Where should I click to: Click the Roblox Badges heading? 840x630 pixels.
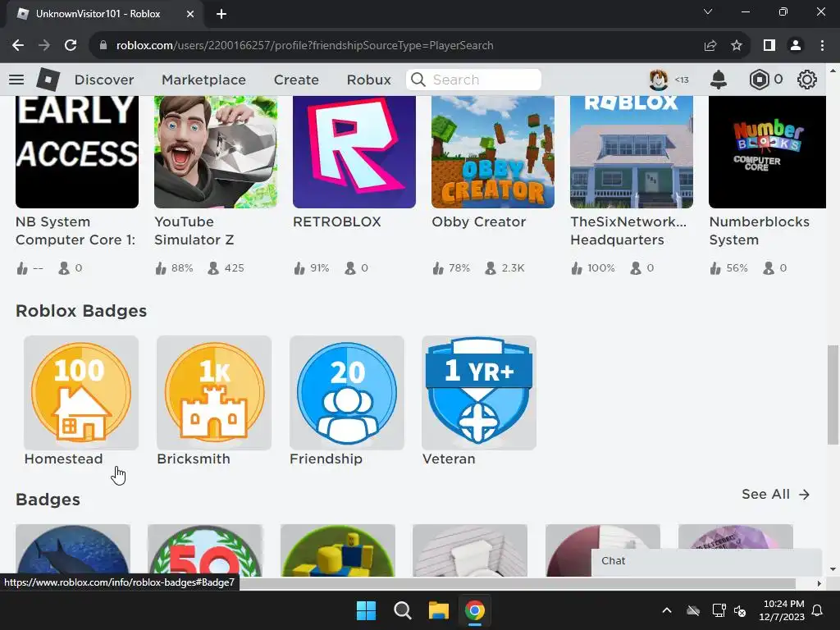(81, 311)
